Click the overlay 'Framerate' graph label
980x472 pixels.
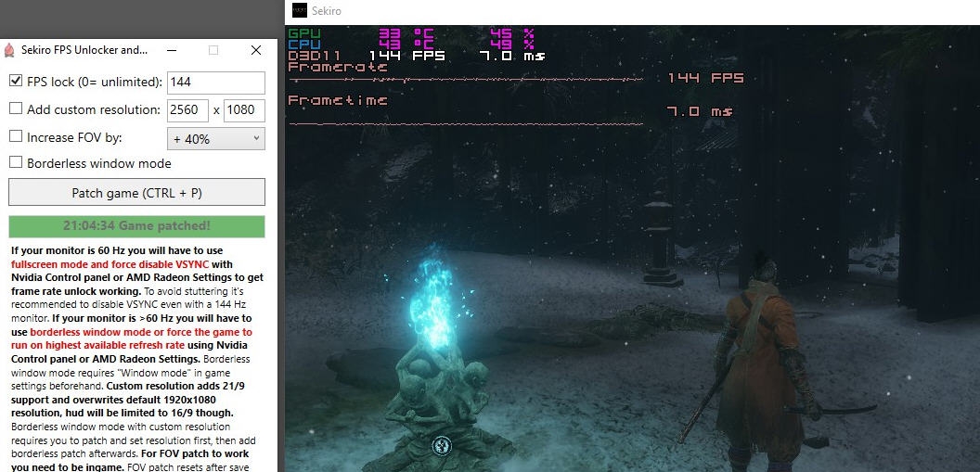click(338, 67)
